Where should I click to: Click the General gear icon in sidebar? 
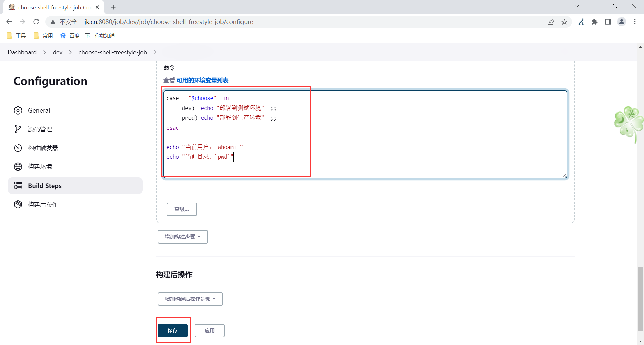point(18,110)
